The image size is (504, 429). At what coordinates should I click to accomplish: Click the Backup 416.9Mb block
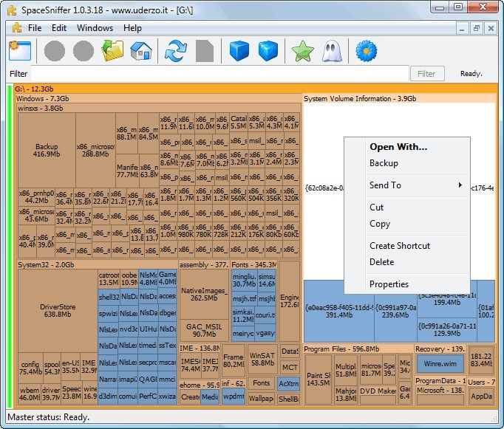pos(47,151)
